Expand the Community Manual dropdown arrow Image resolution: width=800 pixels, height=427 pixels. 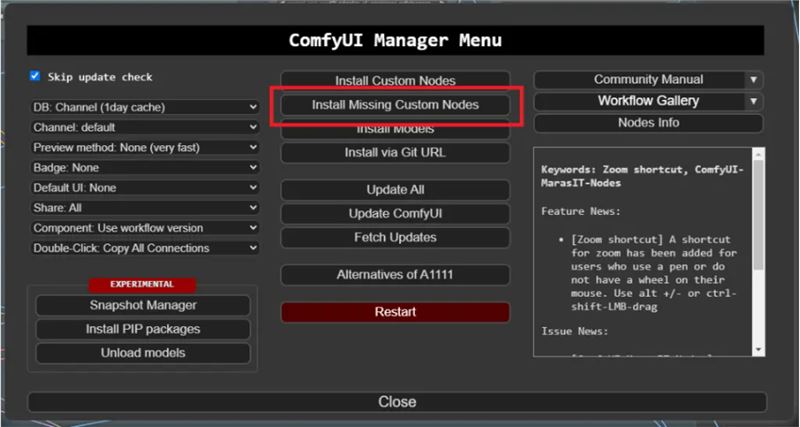pyautogui.click(x=754, y=80)
